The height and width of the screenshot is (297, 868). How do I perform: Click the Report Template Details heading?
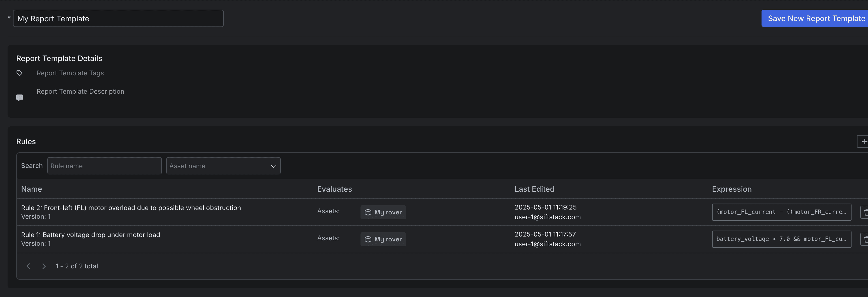tap(59, 58)
